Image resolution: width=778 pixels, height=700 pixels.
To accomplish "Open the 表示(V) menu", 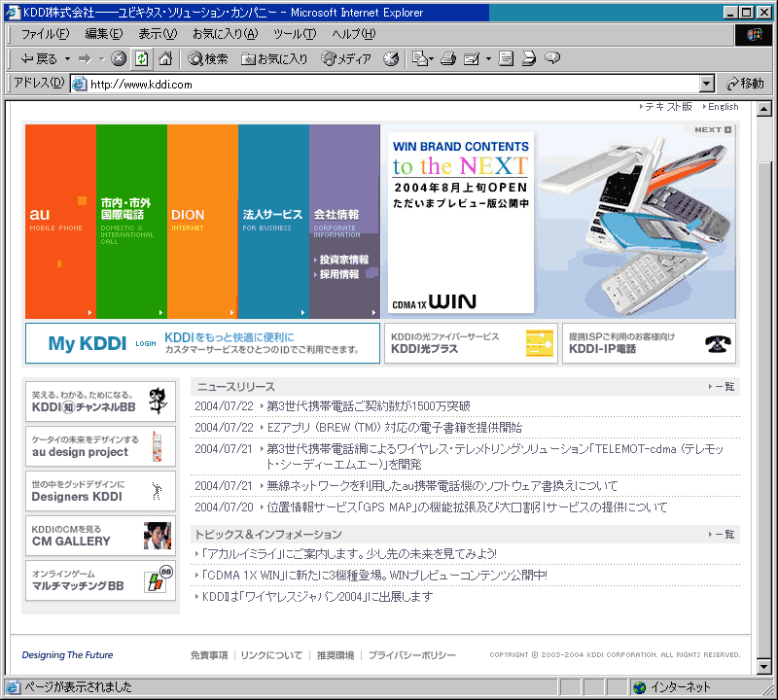I will click(158, 34).
